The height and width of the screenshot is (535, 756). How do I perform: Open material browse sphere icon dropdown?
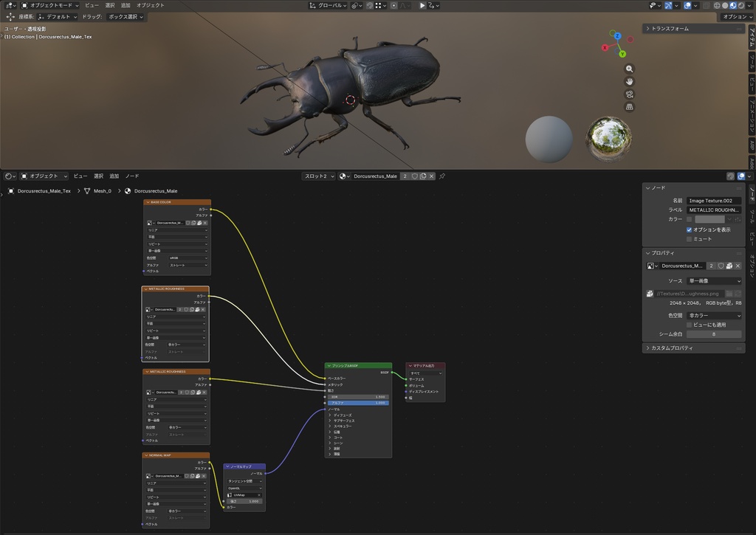tap(343, 176)
